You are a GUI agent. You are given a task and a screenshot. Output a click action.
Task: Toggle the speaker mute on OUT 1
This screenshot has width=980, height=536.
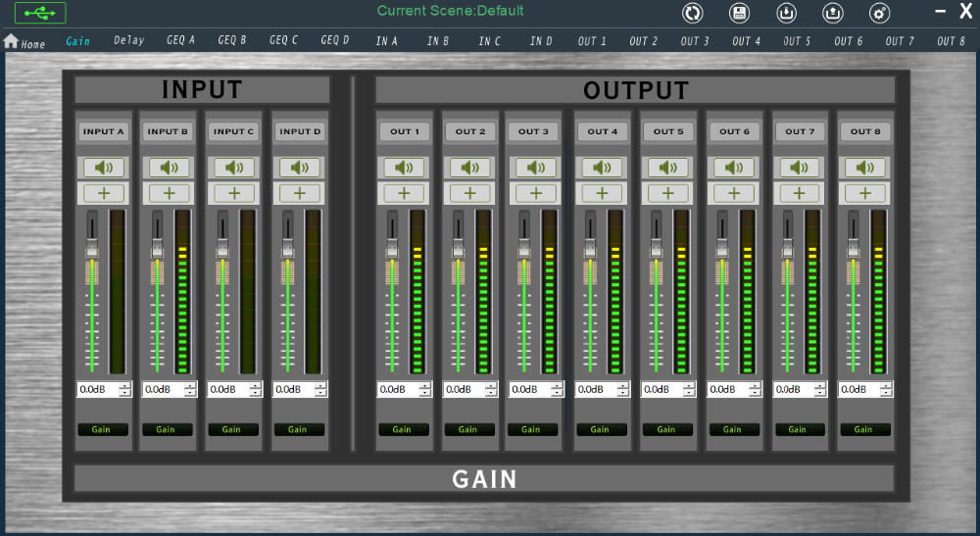click(404, 168)
